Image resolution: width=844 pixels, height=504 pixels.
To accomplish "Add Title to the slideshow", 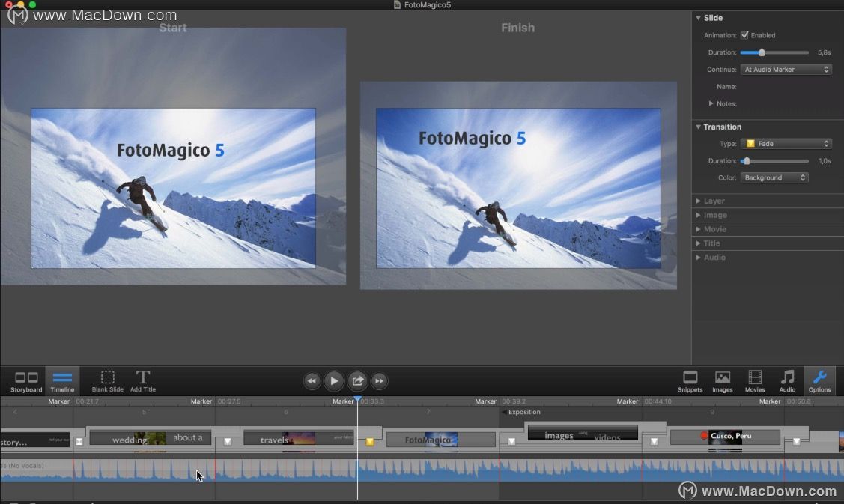I will pos(142,381).
